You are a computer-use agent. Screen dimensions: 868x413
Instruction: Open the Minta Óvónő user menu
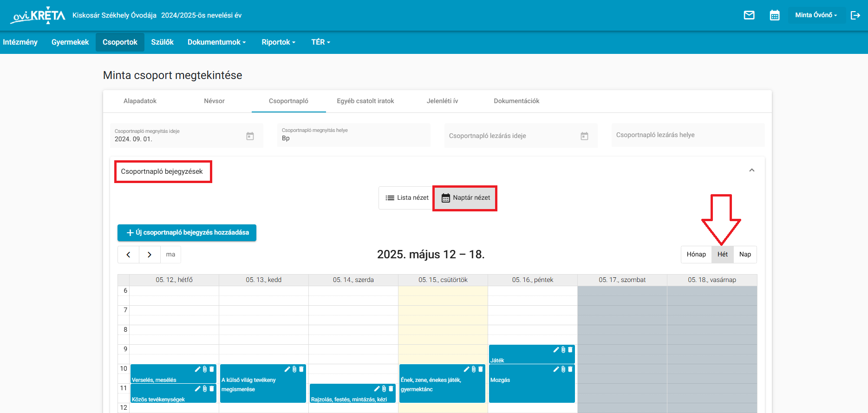click(816, 15)
